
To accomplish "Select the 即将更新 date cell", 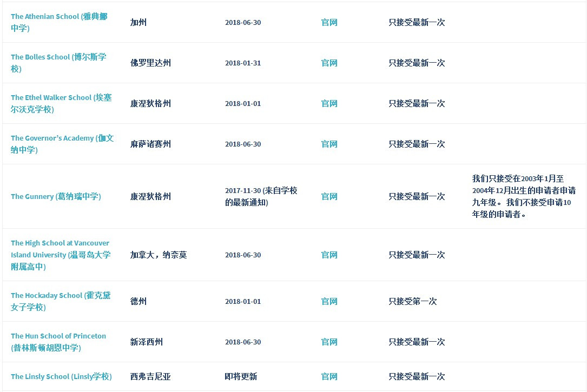I will [x=241, y=376].
